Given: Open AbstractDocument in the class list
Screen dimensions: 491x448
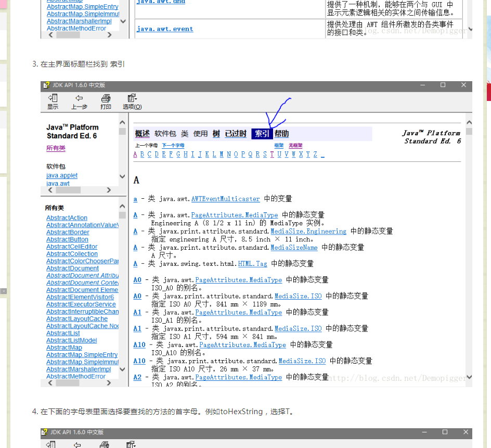Looking at the screenshot, I should click(x=72, y=268).
